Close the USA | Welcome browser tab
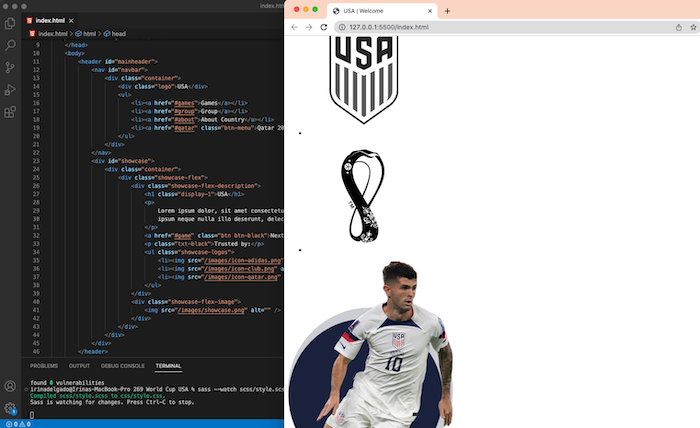 (430, 11)
